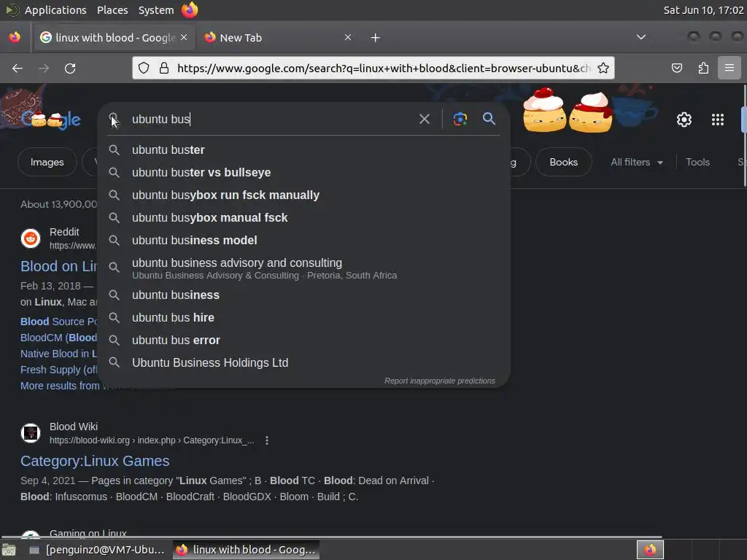Show desktop via bottom-left panel icon
The height and width of the screenshot is (560, 747).
(x=9, y=550)
